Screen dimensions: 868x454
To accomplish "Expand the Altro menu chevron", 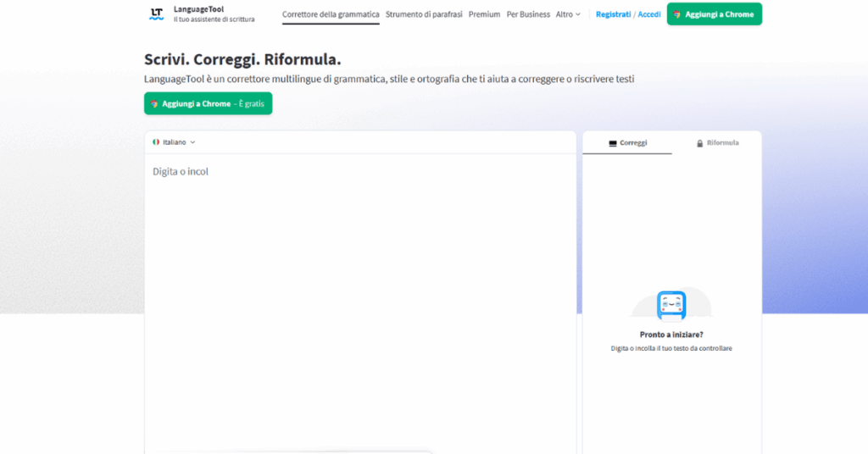I will tap(578, 14).
